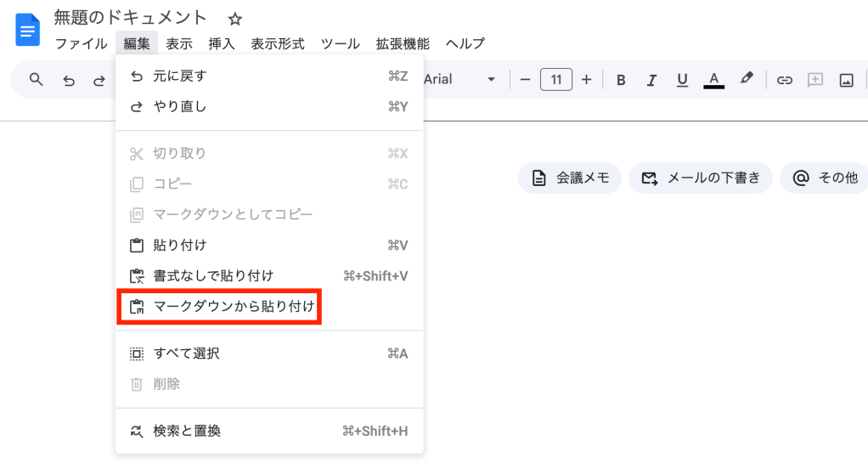Choose やり直し from the edit menu
The height and width of the screenshot is (464, 868).
point(269,107)
